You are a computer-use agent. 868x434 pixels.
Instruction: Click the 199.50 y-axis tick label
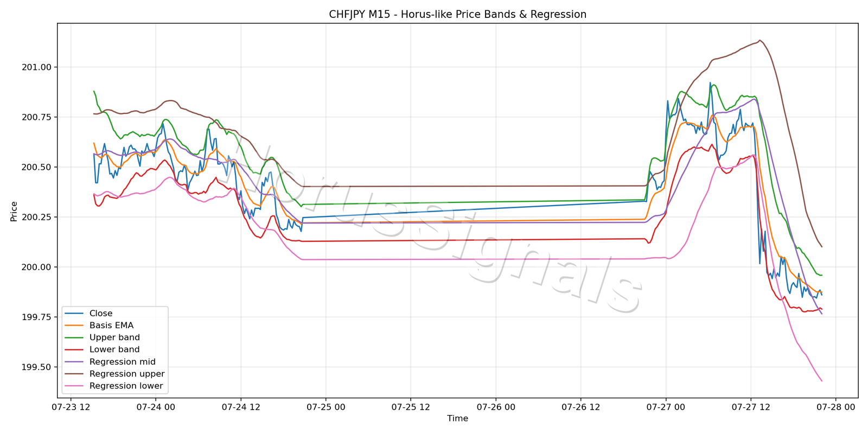36,367
